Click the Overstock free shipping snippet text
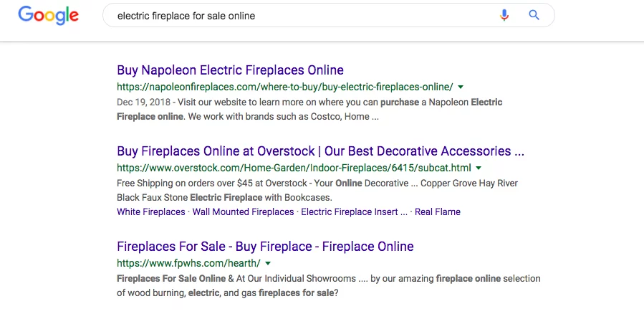The image size is (644, 319). [x=317, y=190]
